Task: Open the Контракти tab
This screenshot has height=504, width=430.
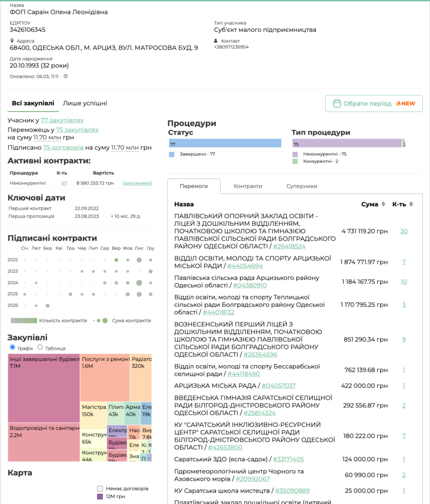Action: tap(248, 187)
